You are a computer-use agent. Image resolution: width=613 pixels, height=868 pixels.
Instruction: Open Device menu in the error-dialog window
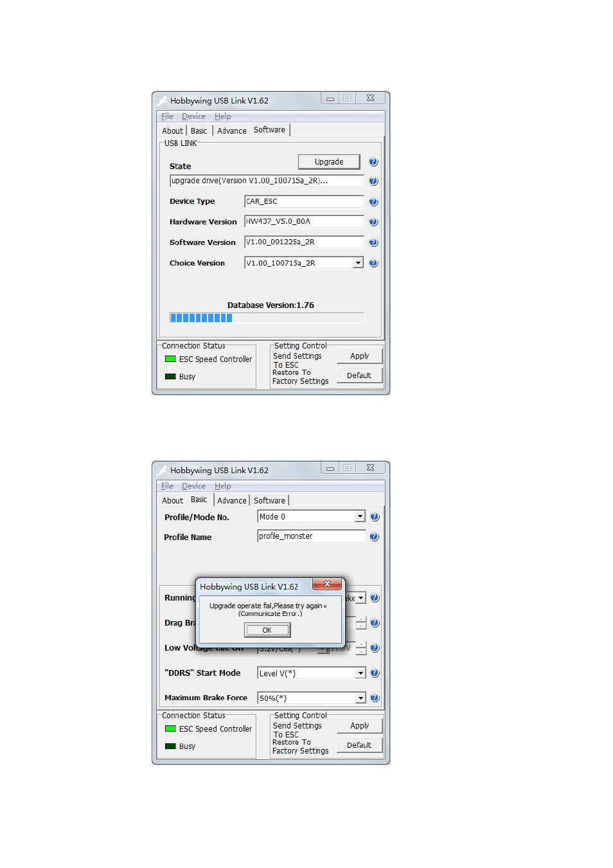coord(193,486)
